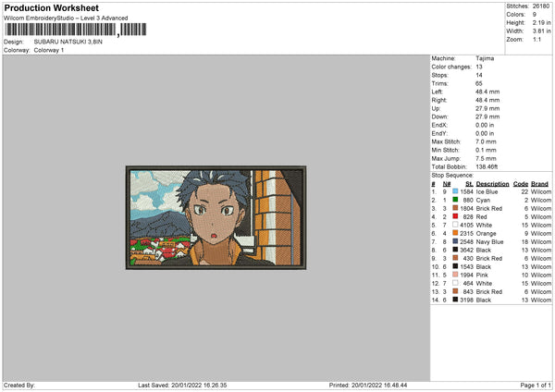Click the 'Cyan' description text
Screen dimensions: 555x392
pos(483,201)
